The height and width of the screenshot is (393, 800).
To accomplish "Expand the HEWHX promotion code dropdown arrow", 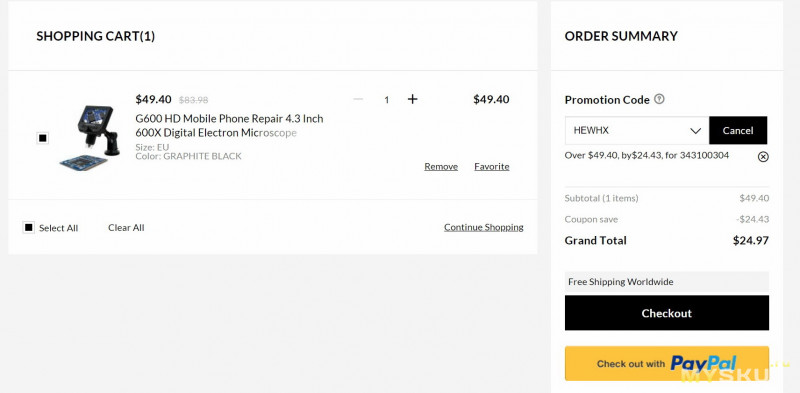I will click(695, 131).
